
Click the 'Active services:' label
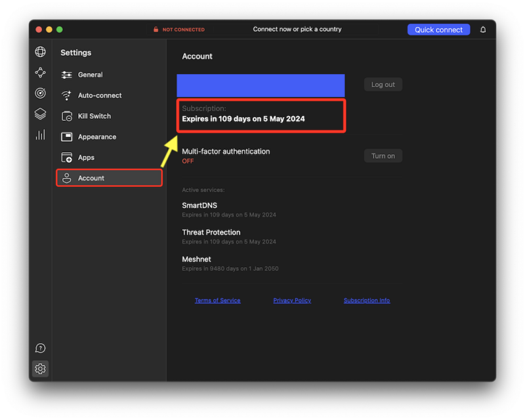point(203,190)
